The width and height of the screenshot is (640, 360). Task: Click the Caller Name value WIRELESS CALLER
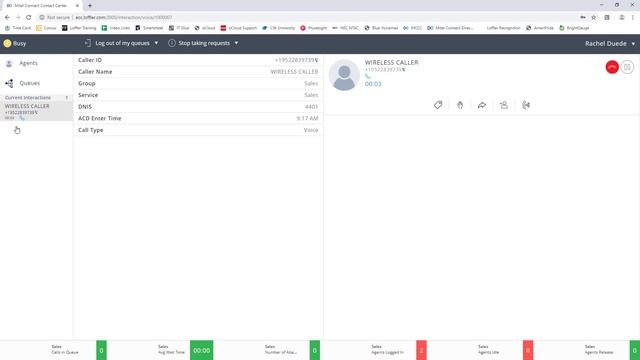click(x=294, y=72)
